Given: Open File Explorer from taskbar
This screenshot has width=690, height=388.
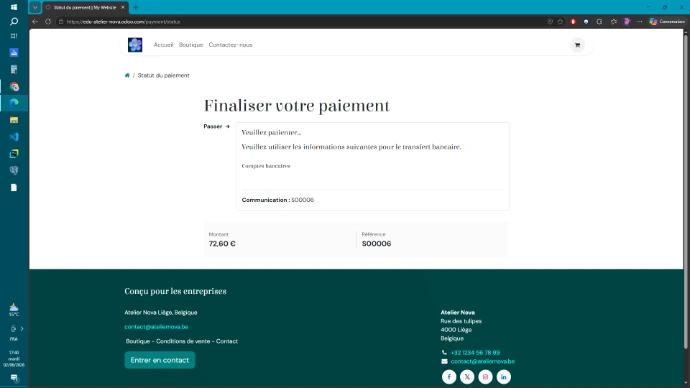Looking at the screenshot, I should (x=14, y=120).
